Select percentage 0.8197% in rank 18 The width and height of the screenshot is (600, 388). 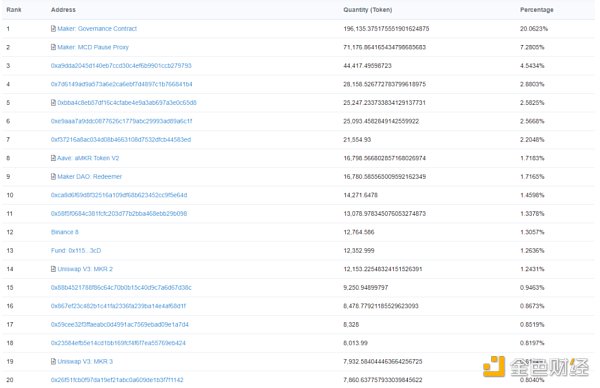[x=532, y=343]
